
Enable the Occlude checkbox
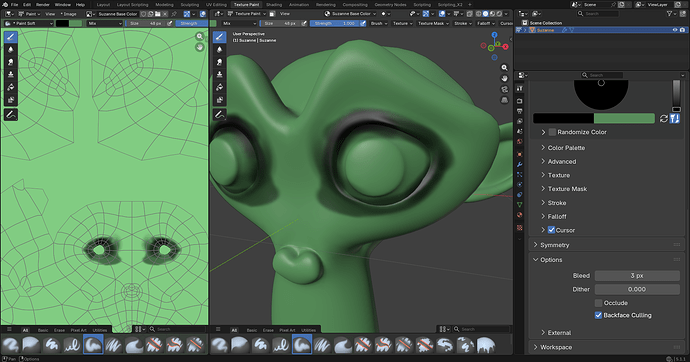[x=598, y=303]
